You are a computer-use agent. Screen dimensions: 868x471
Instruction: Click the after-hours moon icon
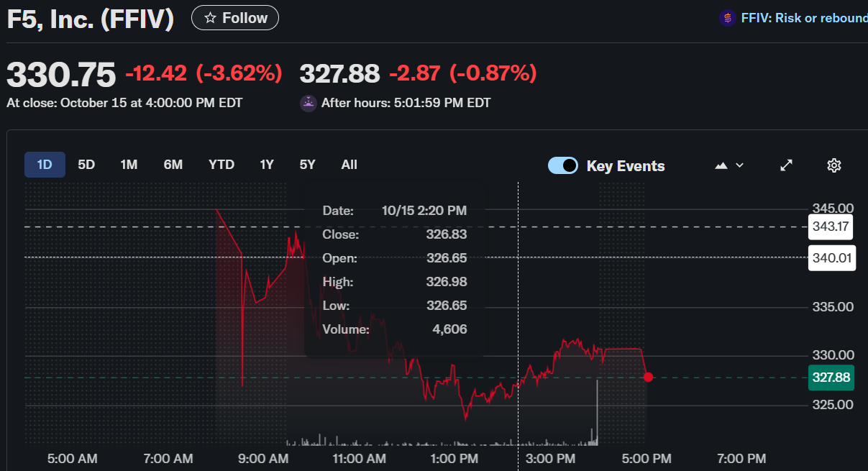pos(308,103)
